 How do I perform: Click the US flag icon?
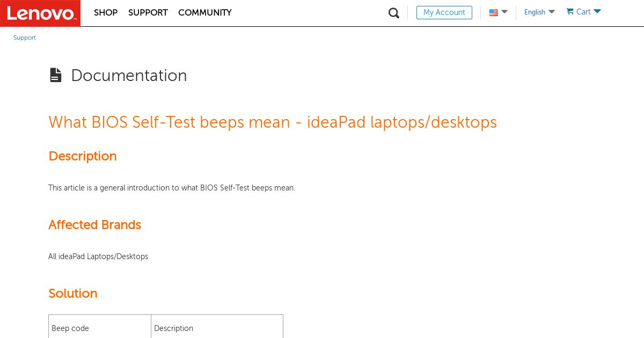coord(494,12)
